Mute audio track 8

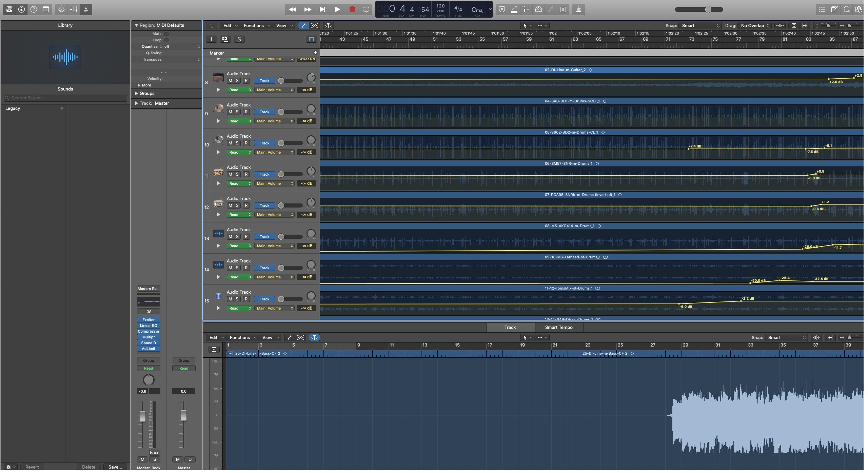pyautogui.click(x=230, y=81)
